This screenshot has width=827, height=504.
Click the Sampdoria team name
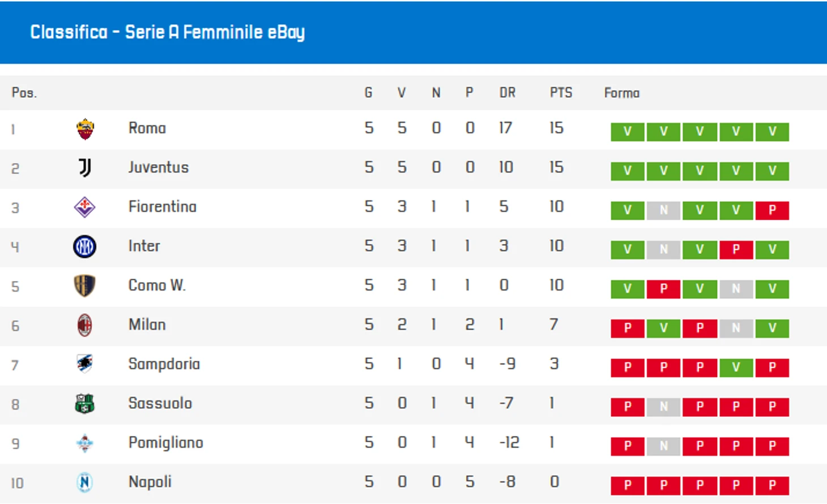pos(164,364)
